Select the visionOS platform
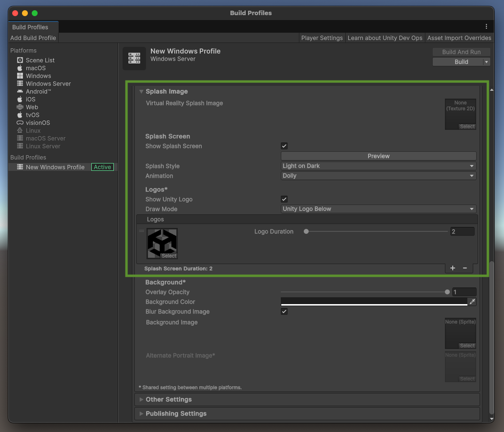This screenshot has width=504, height=432. (38, 123)
